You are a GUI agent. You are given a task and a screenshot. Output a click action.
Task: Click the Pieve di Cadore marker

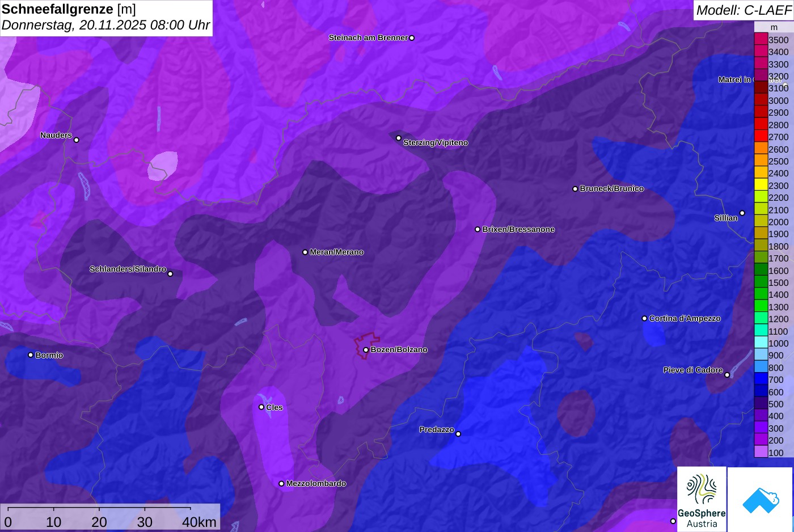coord(727,374)
